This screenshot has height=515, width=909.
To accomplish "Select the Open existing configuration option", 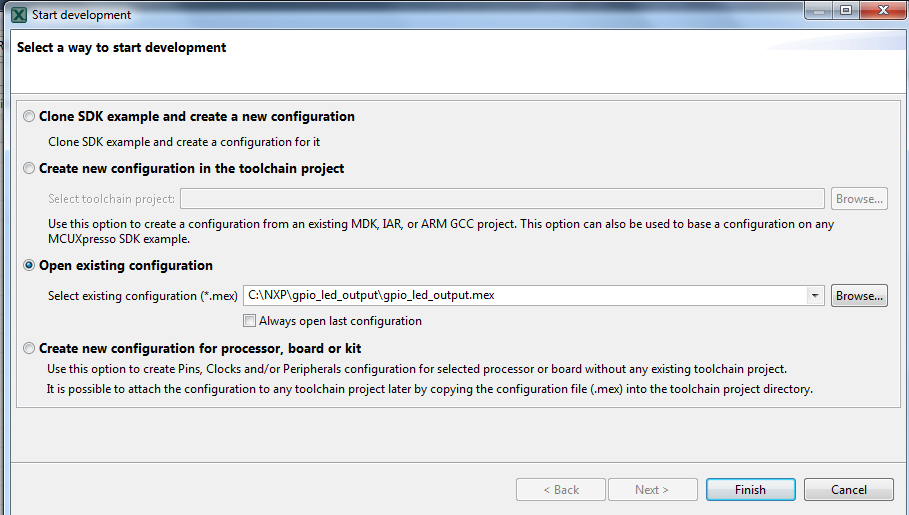I will 29,266.
